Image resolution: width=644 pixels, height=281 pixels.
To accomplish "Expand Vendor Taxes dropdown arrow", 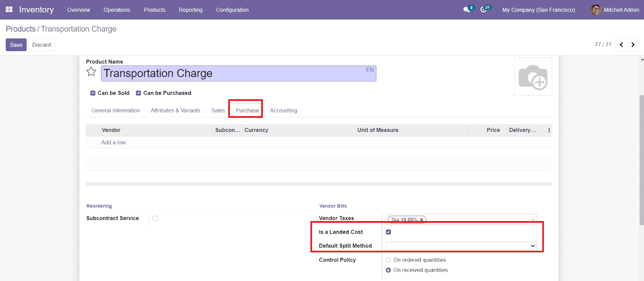I will [533, 220].
